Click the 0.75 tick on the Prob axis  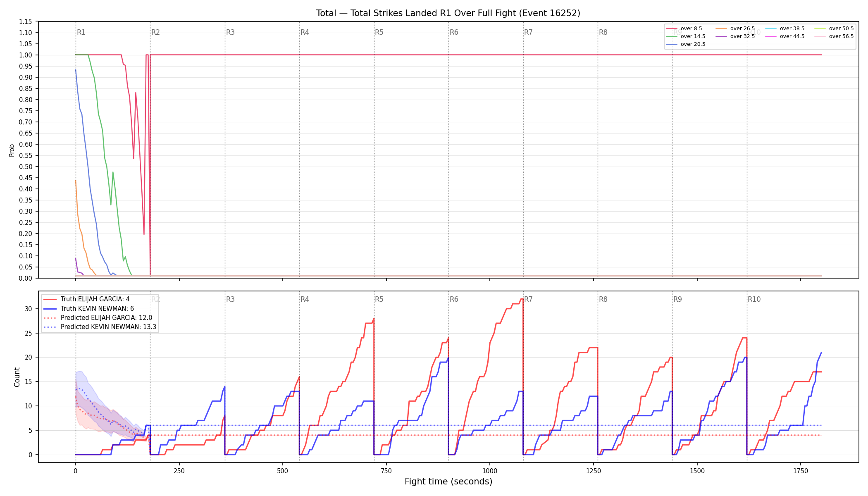26,111
